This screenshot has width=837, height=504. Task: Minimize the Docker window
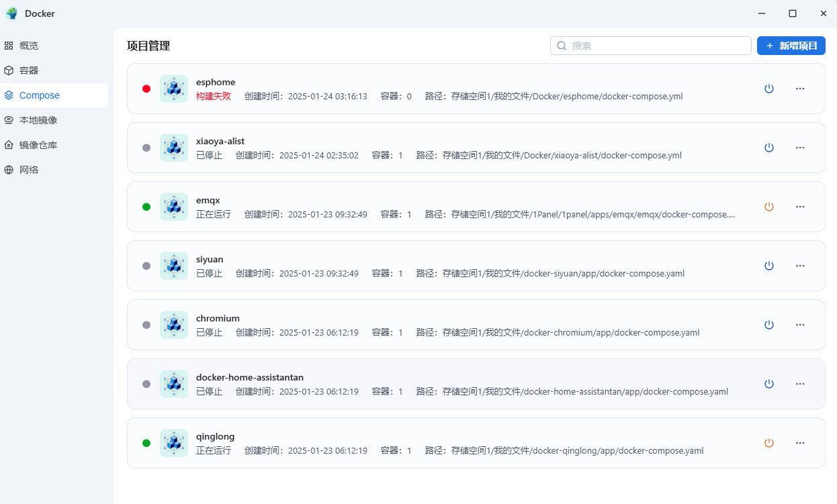[x=762, y=13]
